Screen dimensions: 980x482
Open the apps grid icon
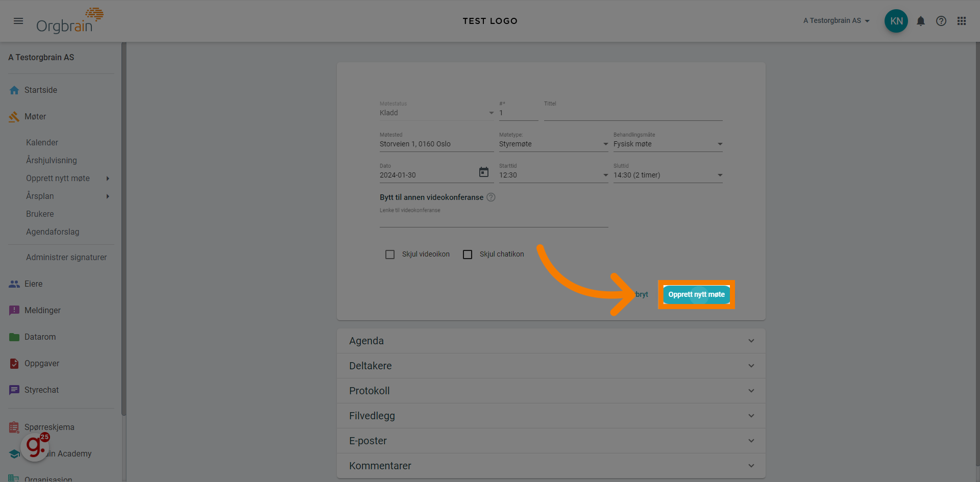point(961,21)
